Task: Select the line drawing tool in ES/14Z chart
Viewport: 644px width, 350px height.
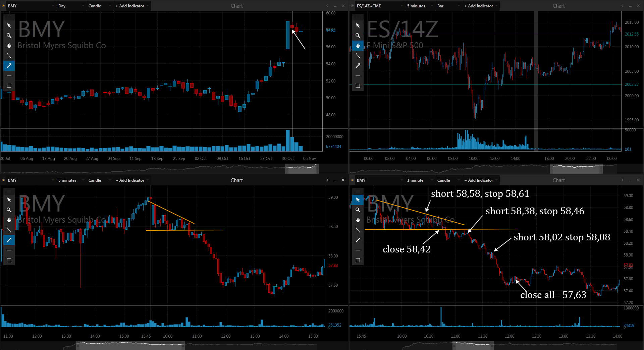Action: click(358, 56)
